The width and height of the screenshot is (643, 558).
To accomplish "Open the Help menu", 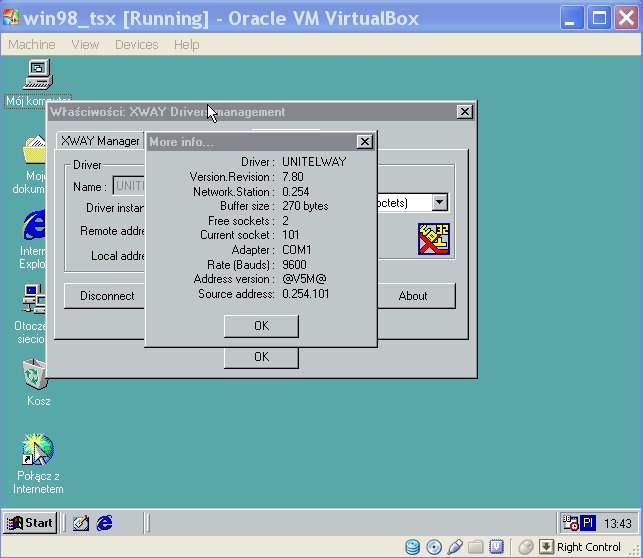I will coord(187,44).
